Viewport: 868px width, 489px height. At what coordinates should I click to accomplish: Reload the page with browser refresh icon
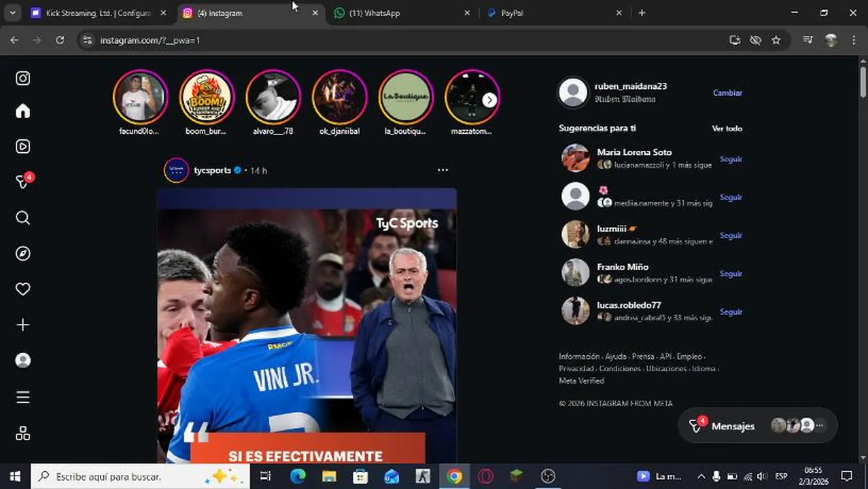[x=60, y=40]
